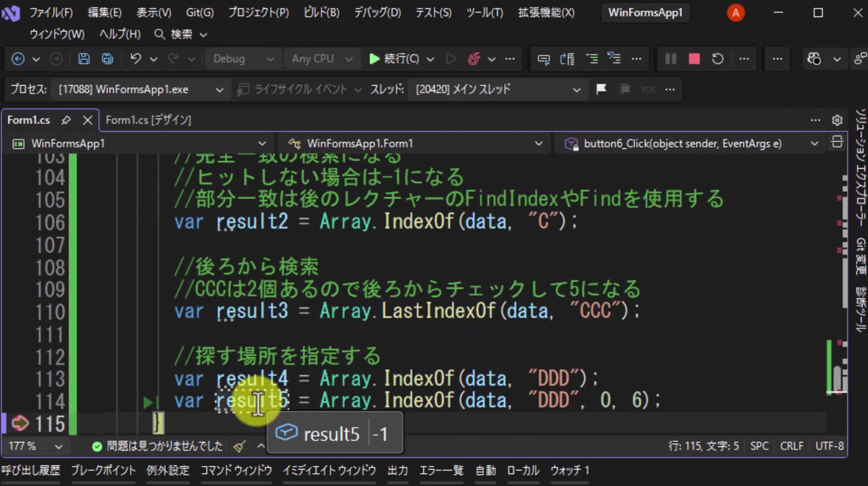This screenshot has height=486, width=868.
Task: Open the button6_Click member dropdown
Action: point(691,143)
